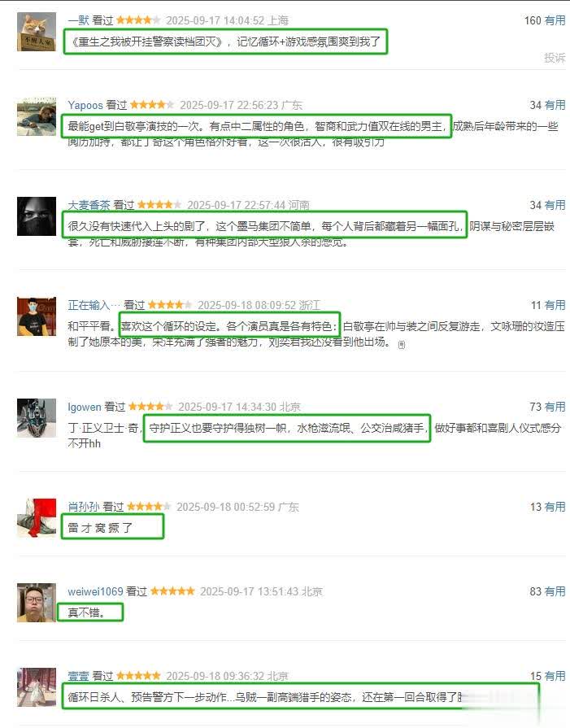Image resolution: width=570 pixels, height=728 pixels.
Task: Click the lgowen username link
Action: (x=85, y=408)
